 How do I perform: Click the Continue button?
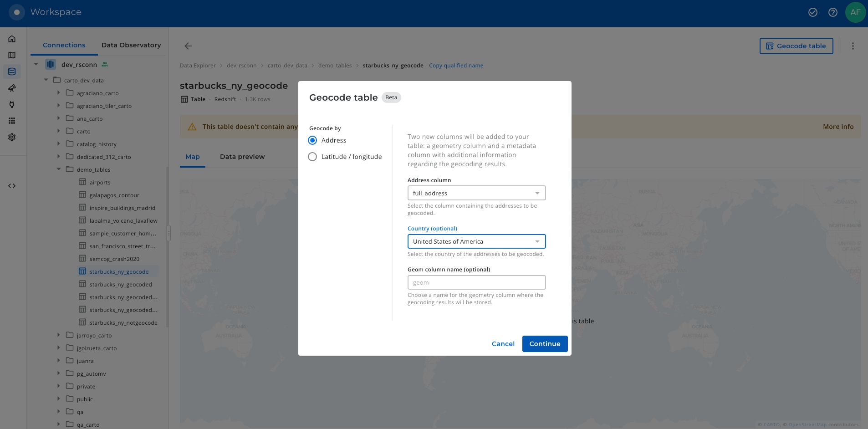tap(545, 344)
